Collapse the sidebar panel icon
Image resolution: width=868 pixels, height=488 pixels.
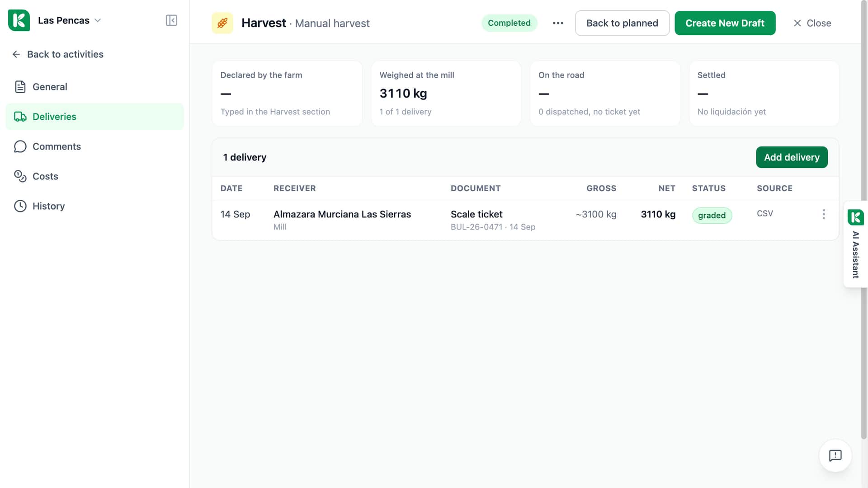pyautogui.click(x=171, y=20)
